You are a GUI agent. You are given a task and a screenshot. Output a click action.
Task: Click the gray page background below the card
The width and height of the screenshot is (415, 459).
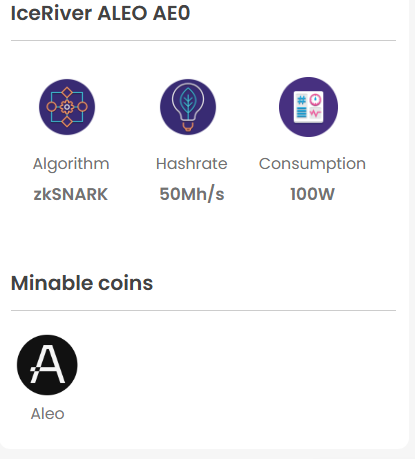pos(207,454)
